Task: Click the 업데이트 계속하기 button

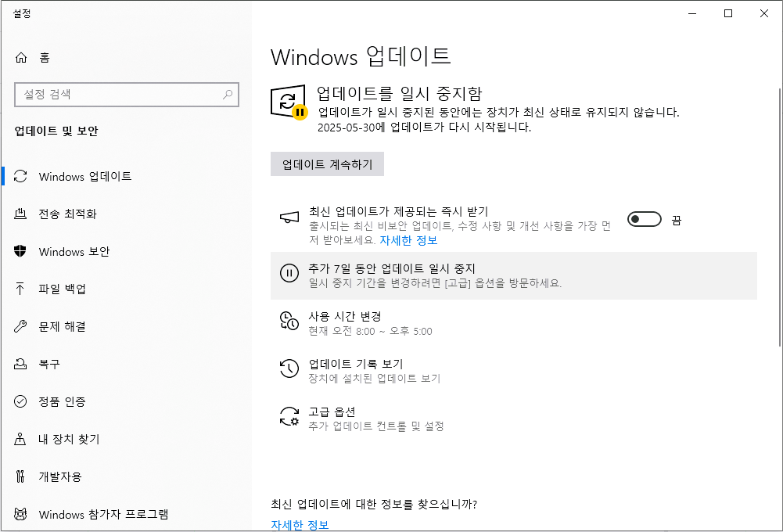Action: (327, 164)
